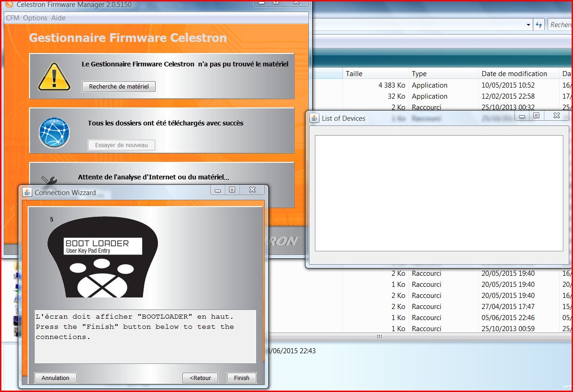
Task: Click the date 12/02/2015 22:58
Action: 508,96
